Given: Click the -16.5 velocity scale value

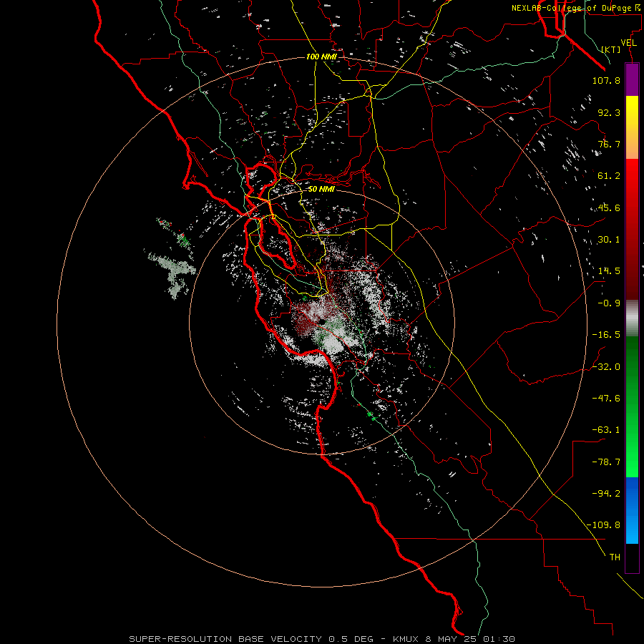Looking at the screenshot, I should tap(606, 335).
